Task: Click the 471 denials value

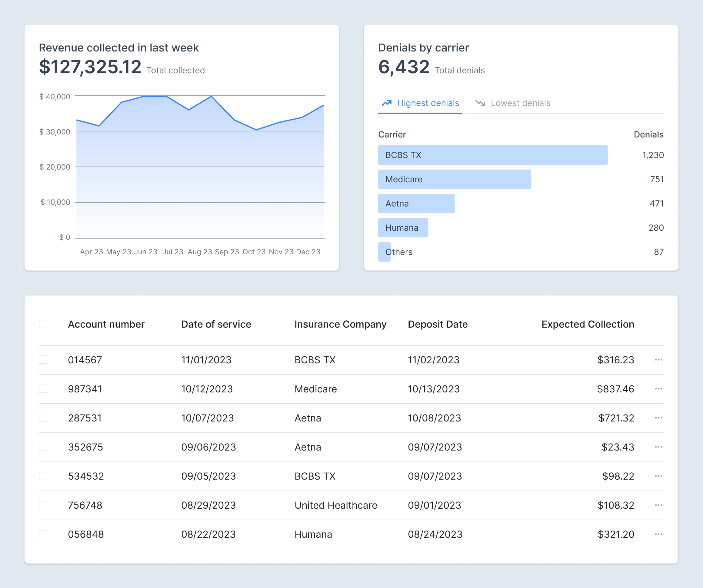Action: tap(657, 204)
